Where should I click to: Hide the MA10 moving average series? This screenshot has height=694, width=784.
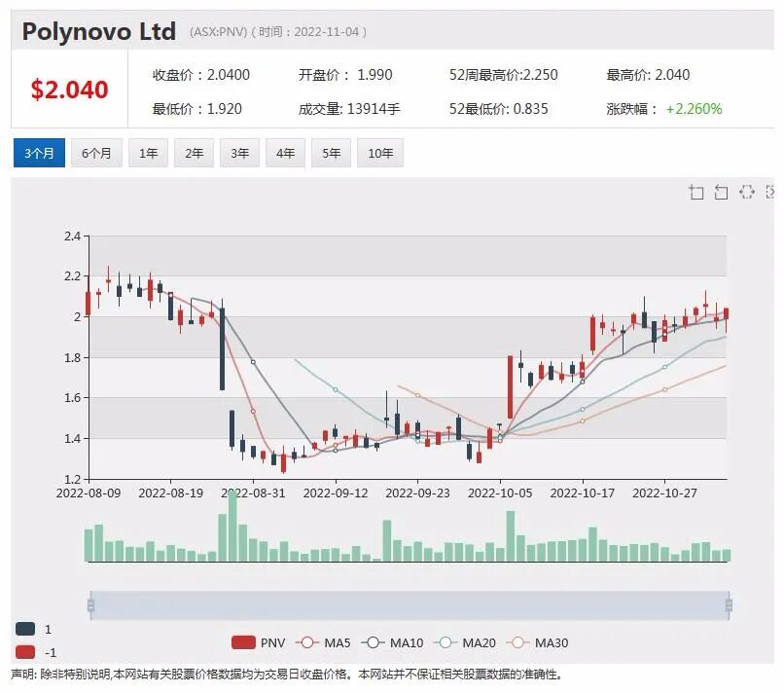coord(393,643)
